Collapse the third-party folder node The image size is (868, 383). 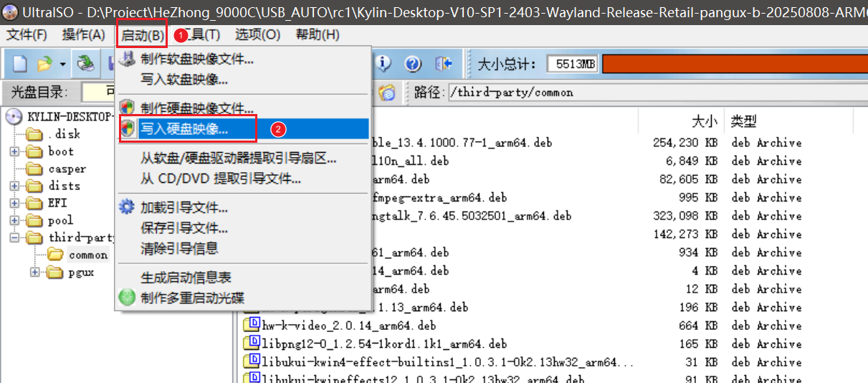point(14,237)
